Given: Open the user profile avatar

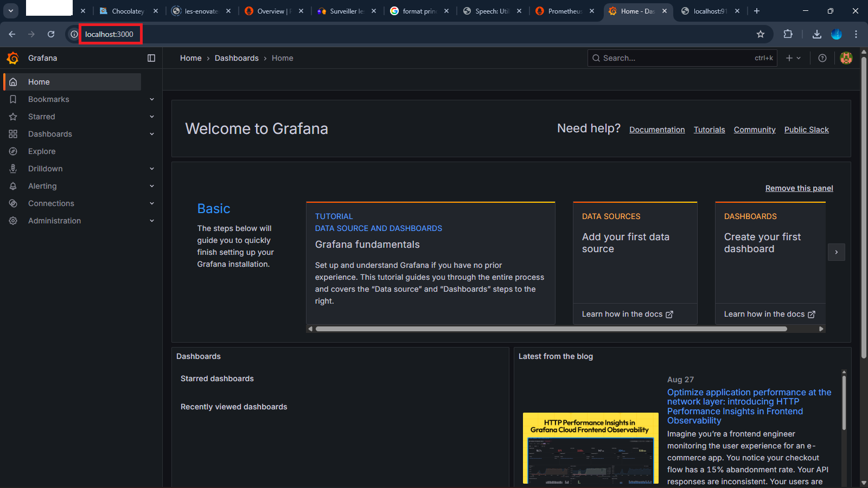Looking at the screenshot, I should point(846,58).
